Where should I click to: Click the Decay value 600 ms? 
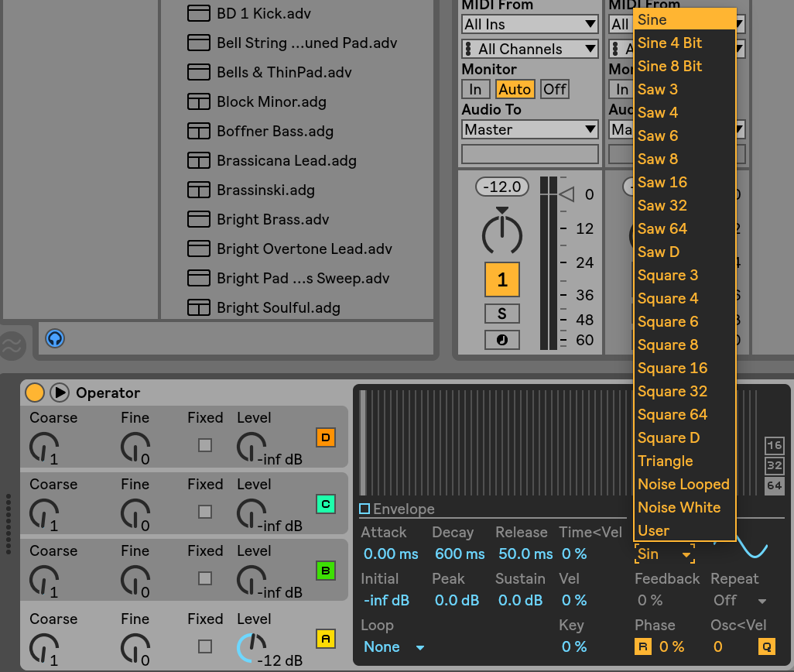[x=459, y=554]
